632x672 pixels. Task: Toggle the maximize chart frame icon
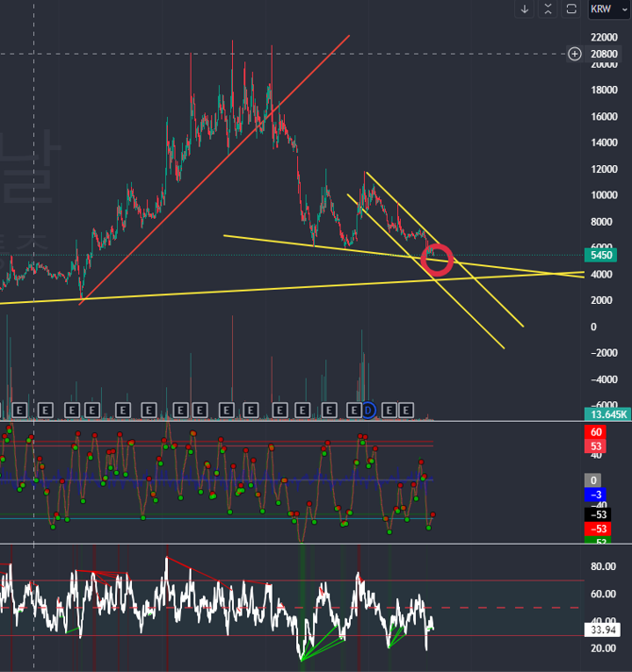572,9
